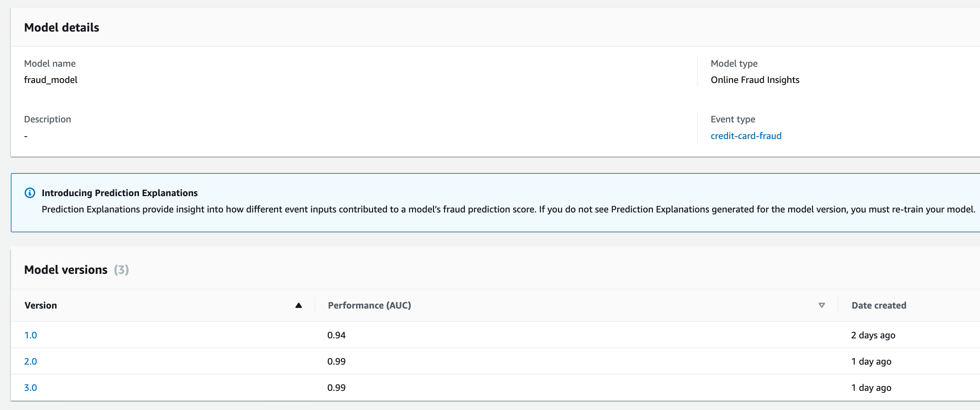Click the Version column ascending sort arrow
Viewport: 980px width, 410px height.
299,305
